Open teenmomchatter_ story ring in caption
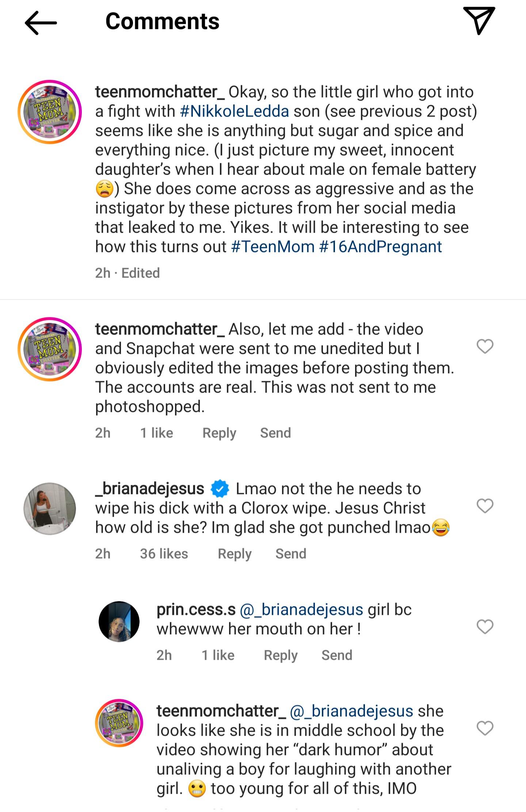This screenshot has height=812, width=526. (x=50, y=112)
